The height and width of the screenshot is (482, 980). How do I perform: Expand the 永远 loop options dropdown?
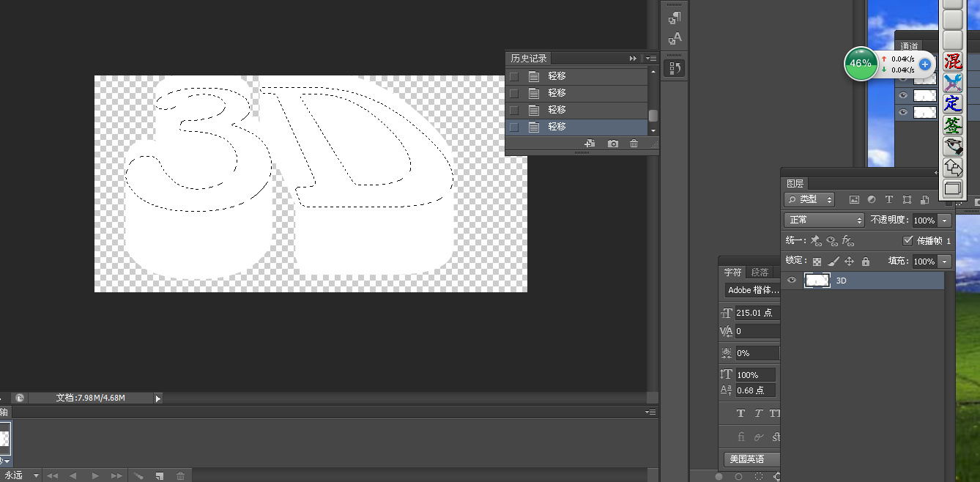36,475
